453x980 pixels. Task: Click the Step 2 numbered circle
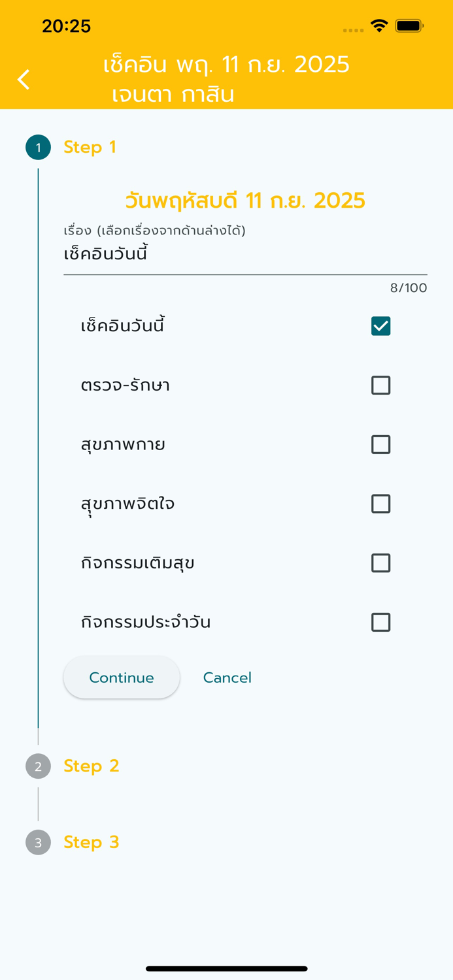click(x=38, y=766)
